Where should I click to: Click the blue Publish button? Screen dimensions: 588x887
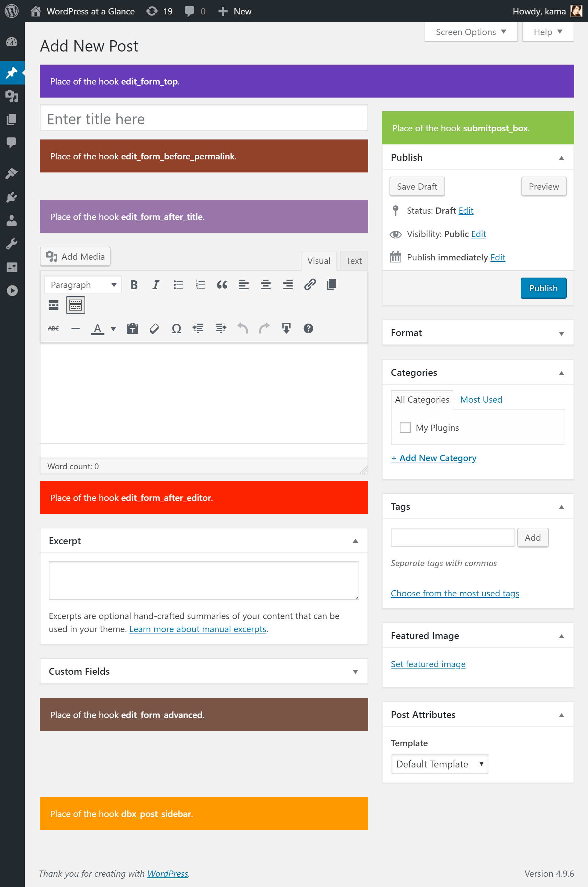coord(543,288)
